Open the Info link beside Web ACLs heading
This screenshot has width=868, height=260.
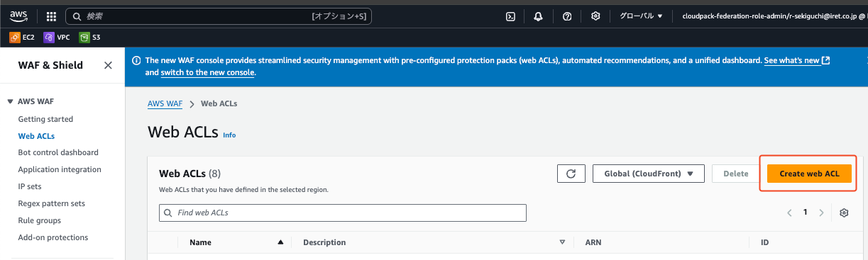pyautogui.click(x=229, y=135)
